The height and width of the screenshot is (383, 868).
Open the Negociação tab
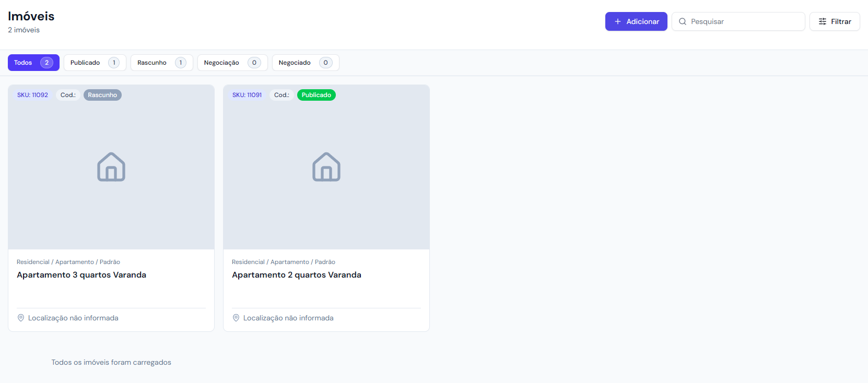[232, 63]
